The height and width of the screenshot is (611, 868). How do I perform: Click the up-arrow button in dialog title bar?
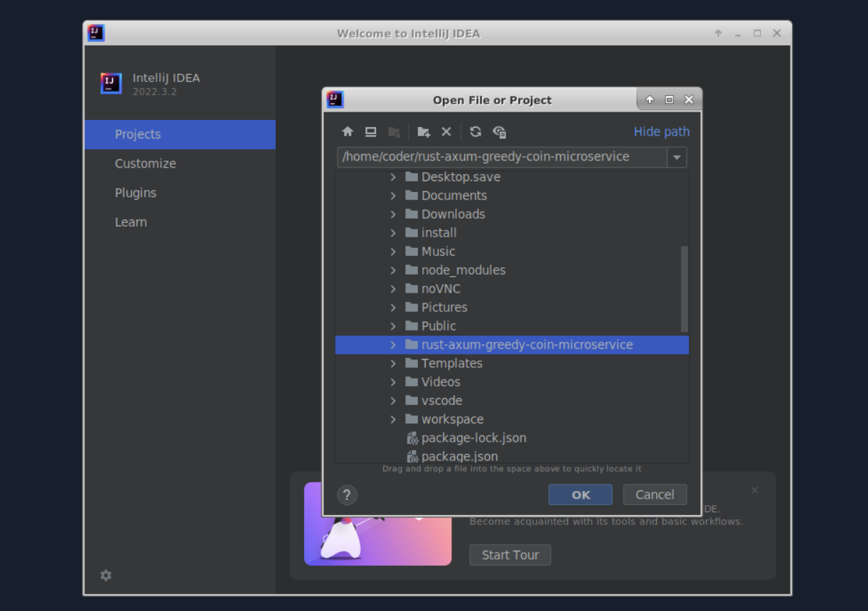650,99
